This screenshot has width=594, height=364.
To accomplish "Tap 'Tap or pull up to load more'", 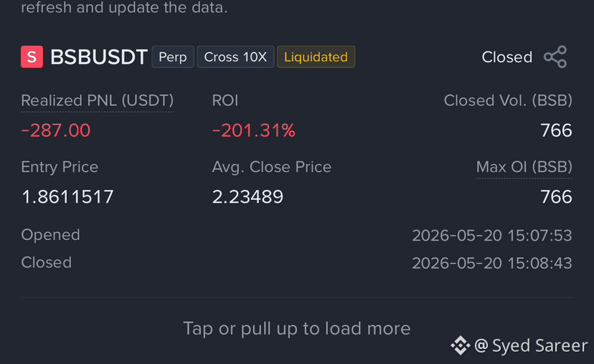I will click(296, 329).
